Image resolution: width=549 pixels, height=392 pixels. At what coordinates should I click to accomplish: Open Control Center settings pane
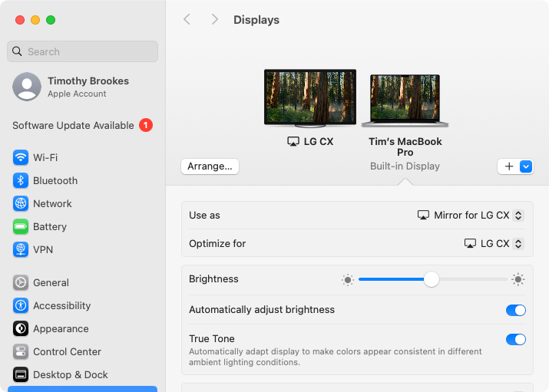82,352
